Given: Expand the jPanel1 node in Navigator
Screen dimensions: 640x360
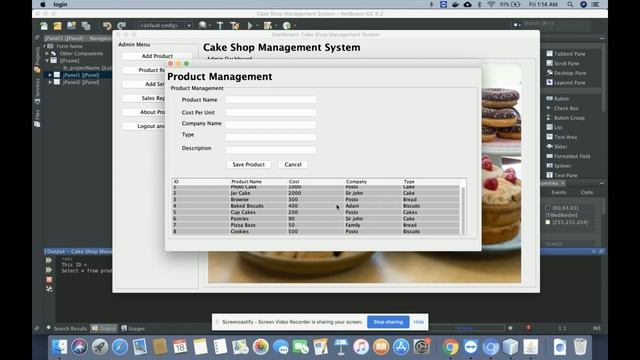Looking at the screenshot, I should (x=50, y=75).
